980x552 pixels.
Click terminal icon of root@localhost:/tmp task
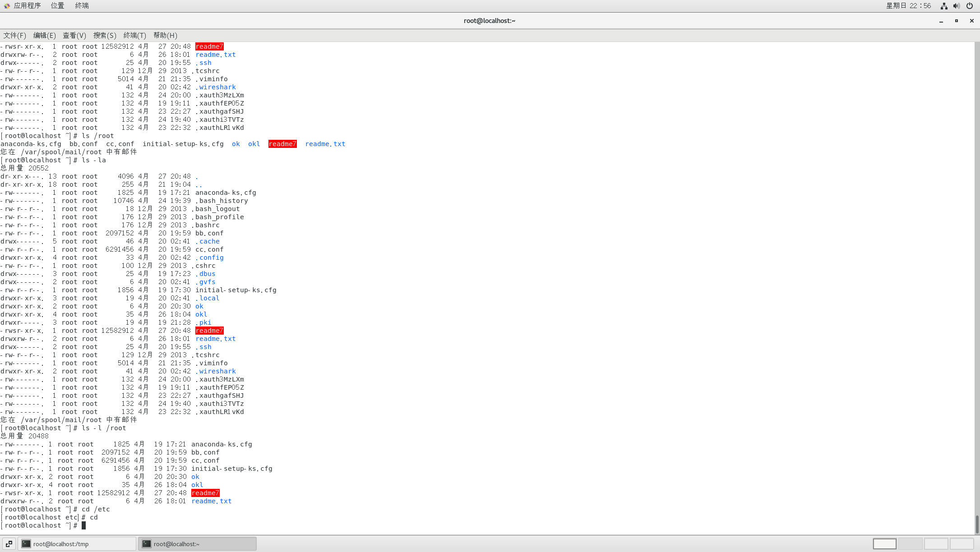point(26,544)
